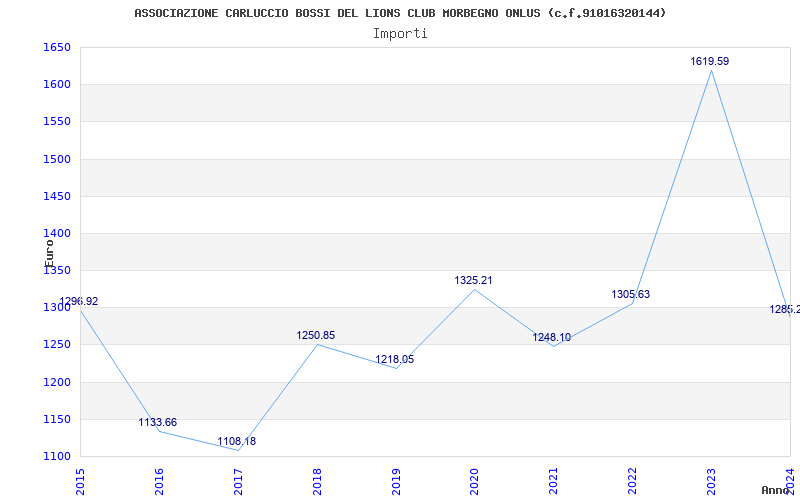Viewport: 800px width, 500px height.
Task: Click y-axis value 1250
Action: [57, 345]
